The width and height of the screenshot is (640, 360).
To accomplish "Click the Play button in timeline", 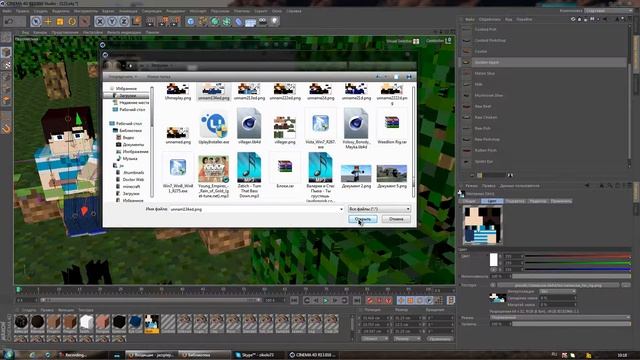I will pyautogui.click(x=326, y=300).
